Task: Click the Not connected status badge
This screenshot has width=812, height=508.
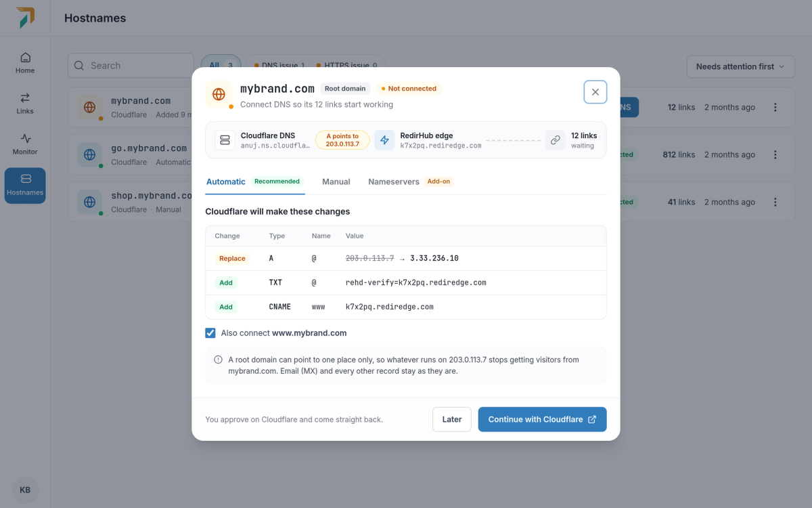Action: point(409,89)
